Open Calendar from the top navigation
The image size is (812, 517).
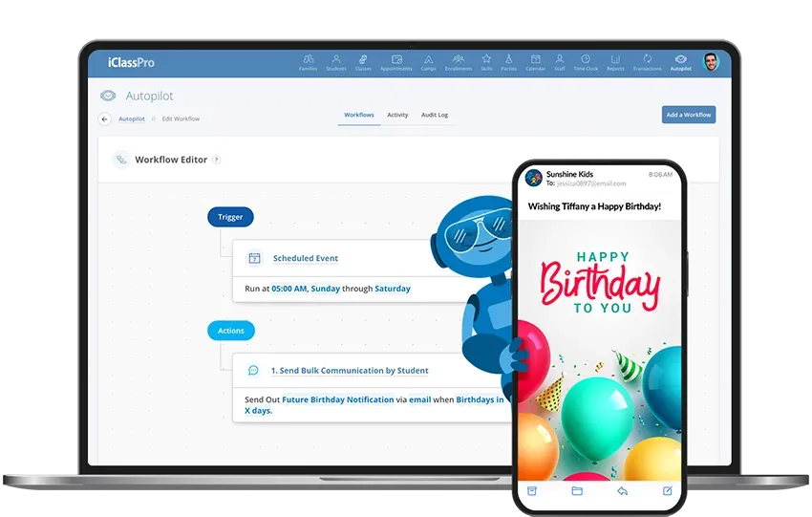click(536, 62)
